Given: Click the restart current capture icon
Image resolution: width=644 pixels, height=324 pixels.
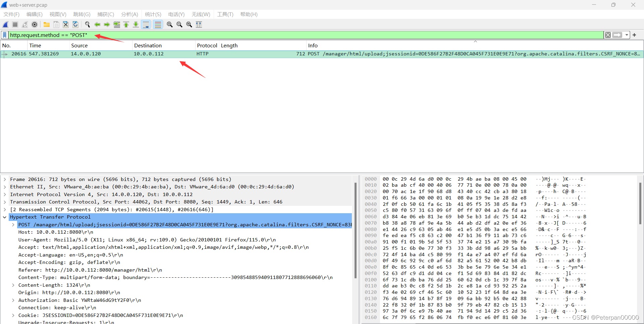Looking at the screenshot, I should [x=25, y=24].
